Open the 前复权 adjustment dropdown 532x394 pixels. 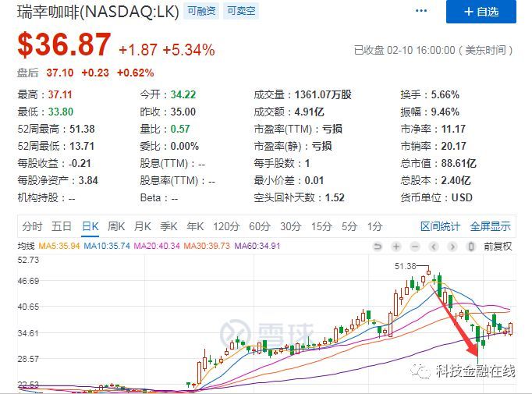point(498,247)
